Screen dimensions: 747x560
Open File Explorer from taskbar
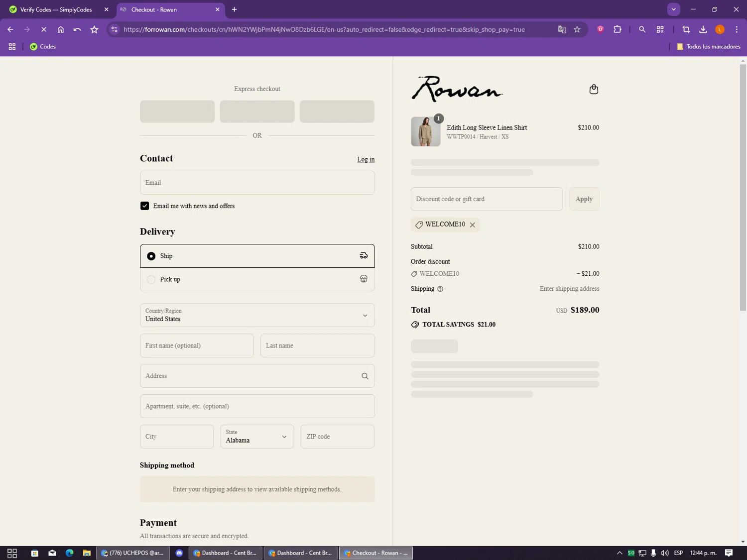coord(87,553)
